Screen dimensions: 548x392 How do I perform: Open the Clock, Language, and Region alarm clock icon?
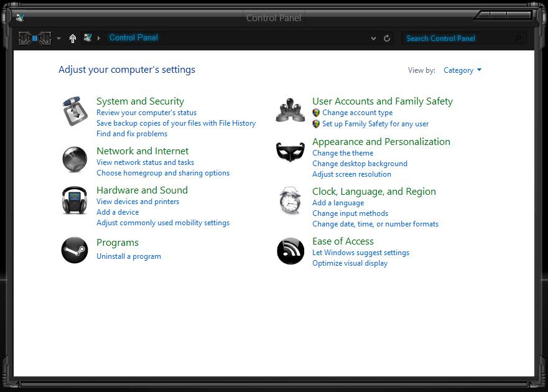click(290, 200)
